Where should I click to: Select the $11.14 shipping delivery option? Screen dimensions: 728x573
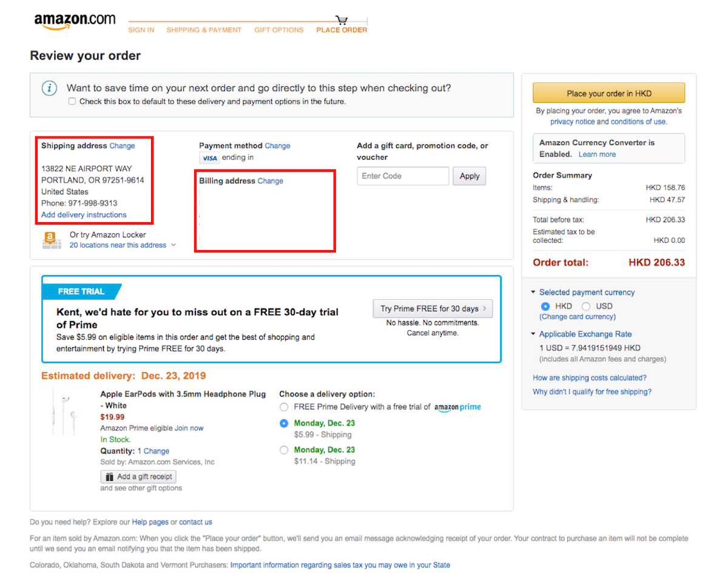click(284, 450)
